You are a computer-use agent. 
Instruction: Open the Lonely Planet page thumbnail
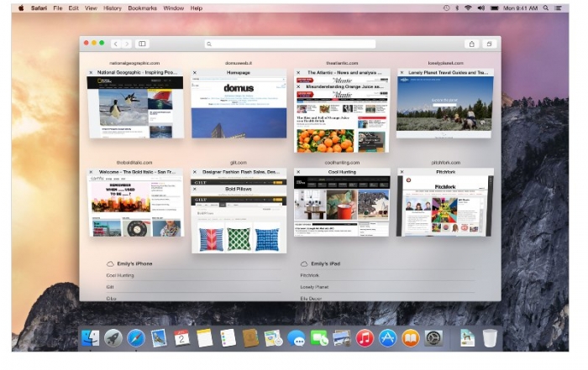[x=444, y=107]
